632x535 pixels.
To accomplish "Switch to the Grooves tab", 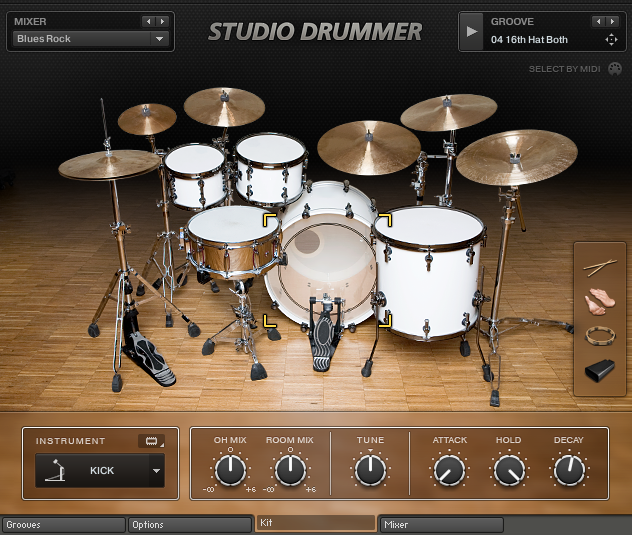I will (x=63, y=524).
